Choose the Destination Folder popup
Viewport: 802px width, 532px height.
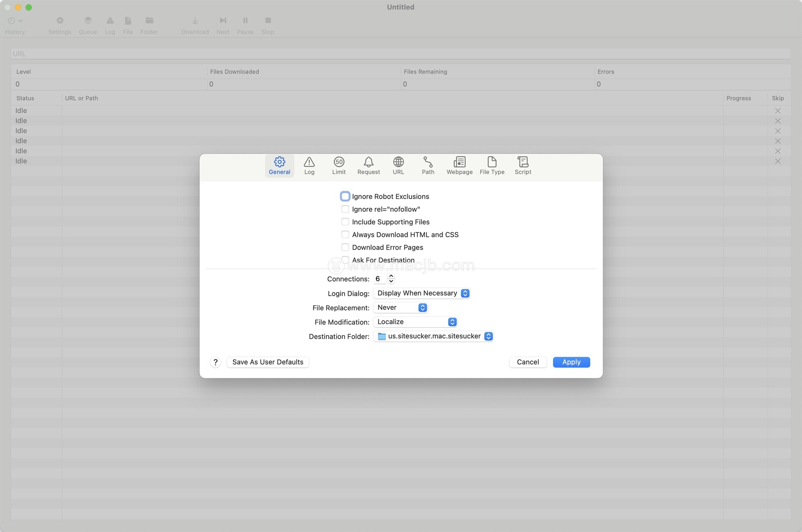tap(434, 336)
